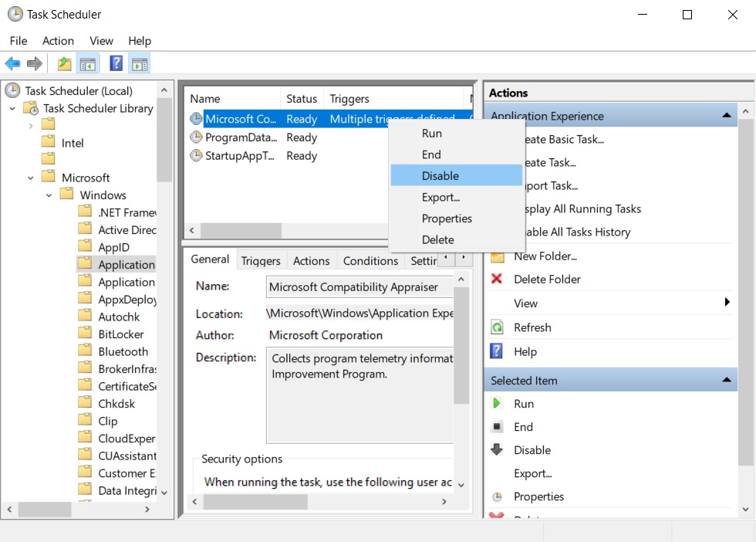
Task: Click the Name column header
Action: [x=232, y=99]
